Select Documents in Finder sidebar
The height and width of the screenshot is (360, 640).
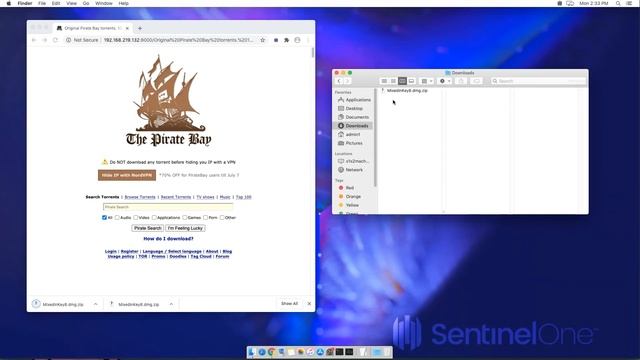coord(353,117)
